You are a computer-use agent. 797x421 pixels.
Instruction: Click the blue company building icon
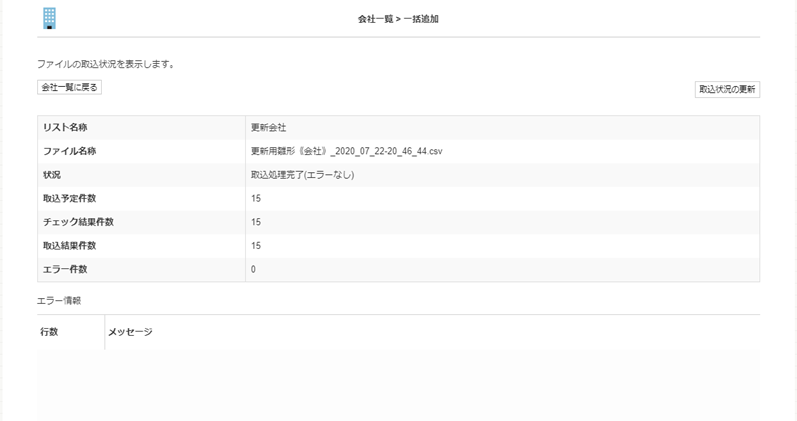[x=49, y=18]
